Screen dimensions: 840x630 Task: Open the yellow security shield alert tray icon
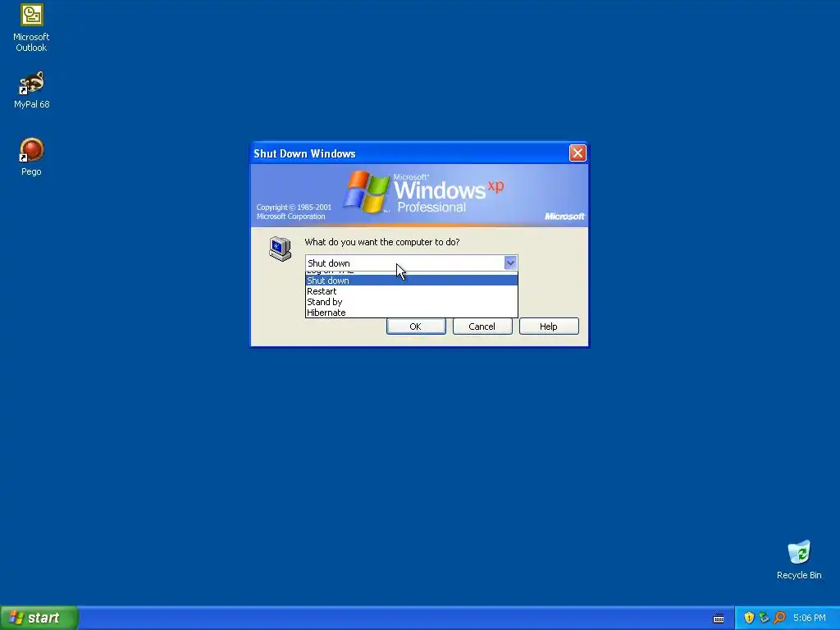click(749, 618)
